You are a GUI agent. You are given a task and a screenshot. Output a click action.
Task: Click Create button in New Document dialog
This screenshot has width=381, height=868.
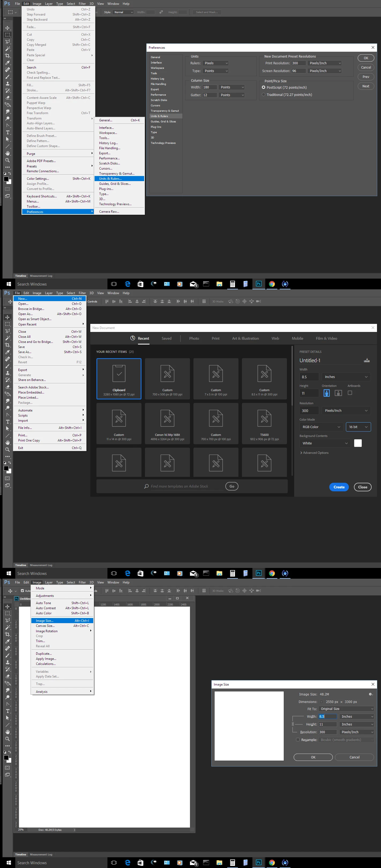(x=339, y=487)
